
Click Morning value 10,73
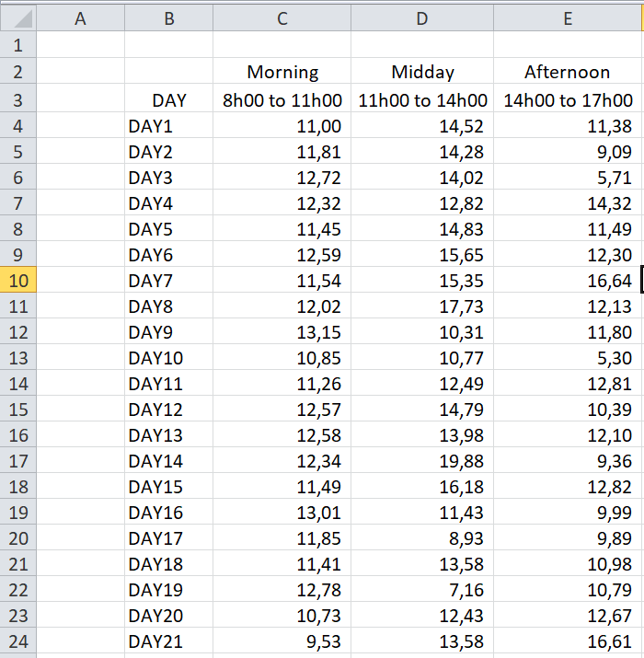tap(282, 615)
